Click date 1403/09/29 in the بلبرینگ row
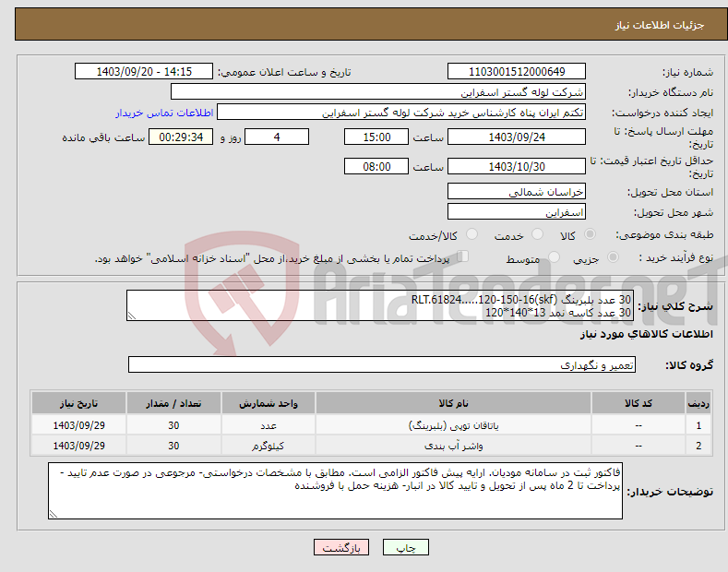The image size is (728, 572). (x=78, y=425)
